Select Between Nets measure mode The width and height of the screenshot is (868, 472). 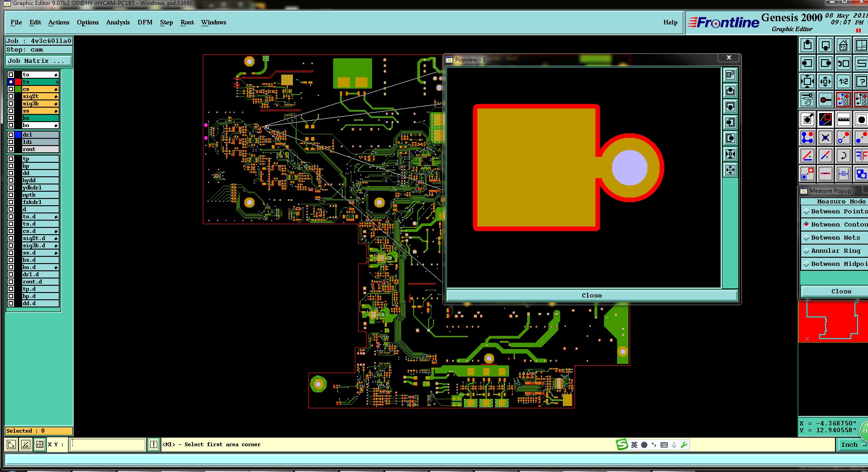click(x=835, y=238)
